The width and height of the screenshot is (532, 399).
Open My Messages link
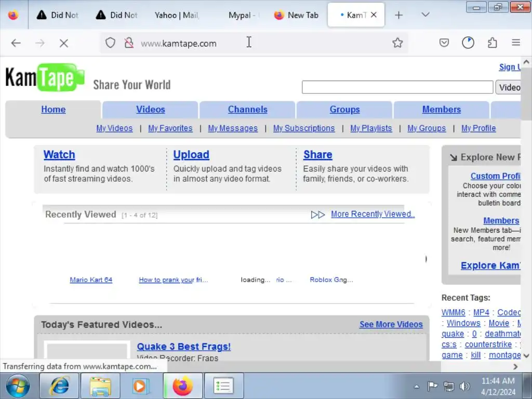(233, 128)
